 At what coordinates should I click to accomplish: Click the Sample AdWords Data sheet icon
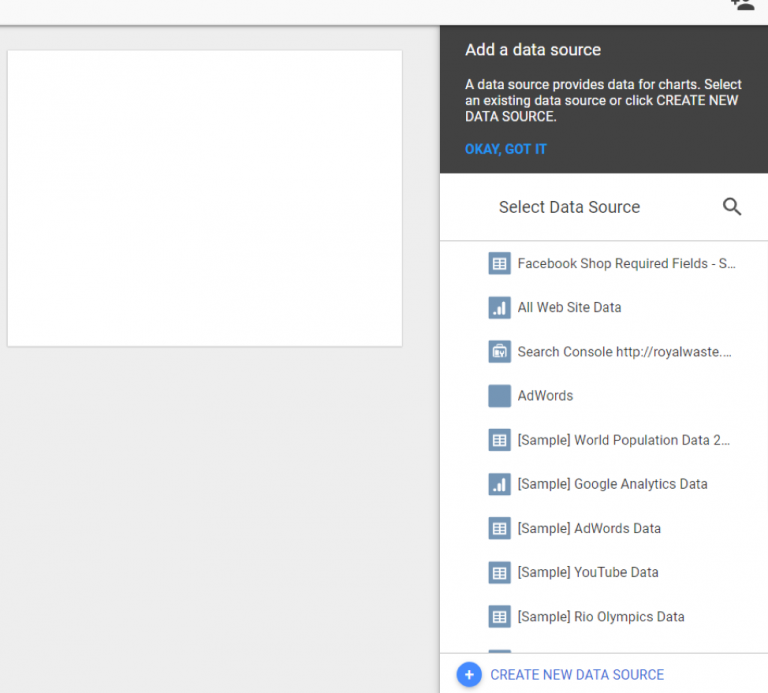(499, 528)
